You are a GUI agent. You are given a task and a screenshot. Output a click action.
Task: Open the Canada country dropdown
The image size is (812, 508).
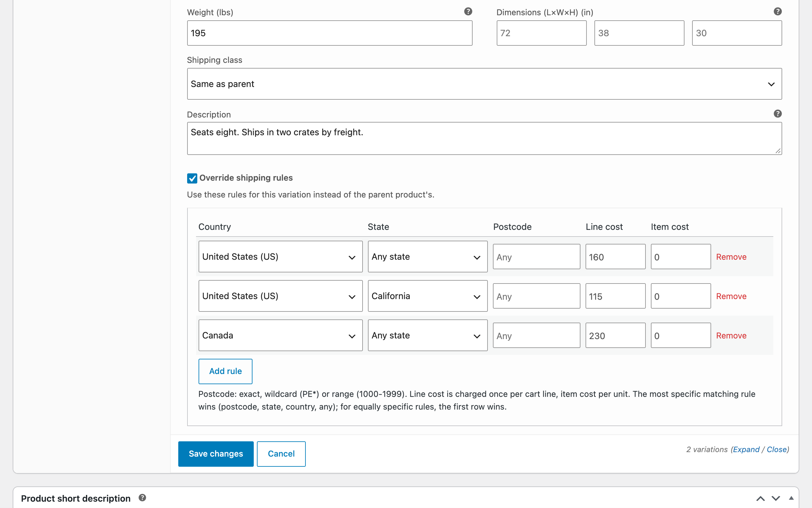click(x=280, y=335)
